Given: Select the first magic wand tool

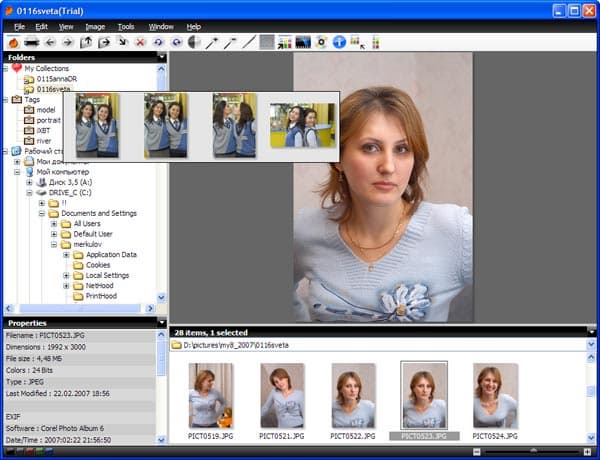Looking at the screenshot, I should [x=212, y=42].
